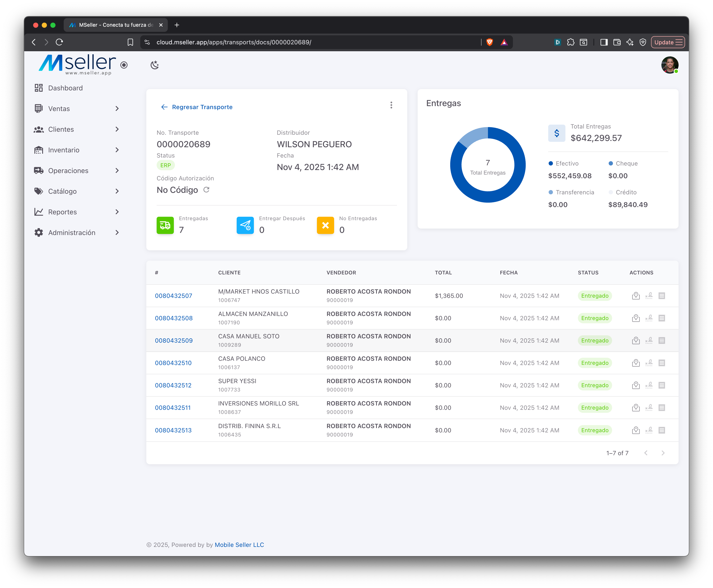Open the three-dot options menu on transport card
Image resolution: width=713 pixels, height=588 pixels.
(x=391, y=105)
